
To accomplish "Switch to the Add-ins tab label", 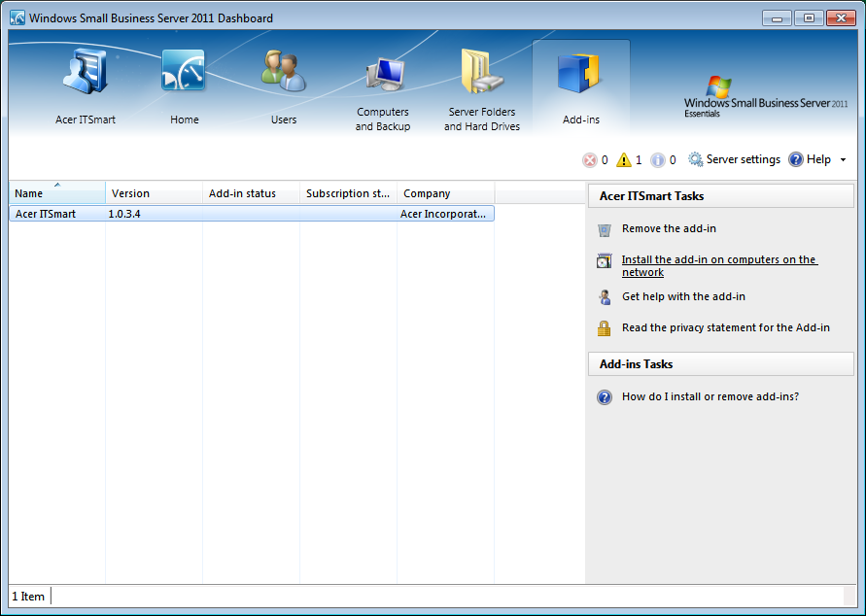I will (x=581, y=120).
